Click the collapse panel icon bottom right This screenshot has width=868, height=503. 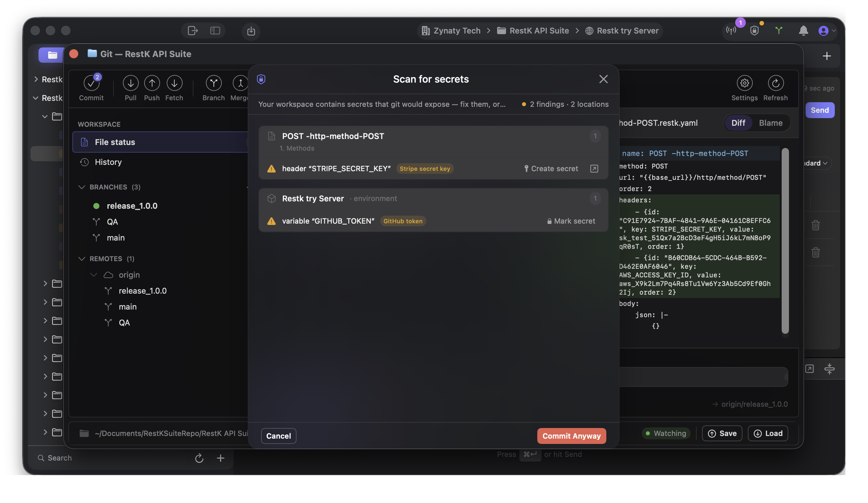pyautogui.click(x=829, y=369)
